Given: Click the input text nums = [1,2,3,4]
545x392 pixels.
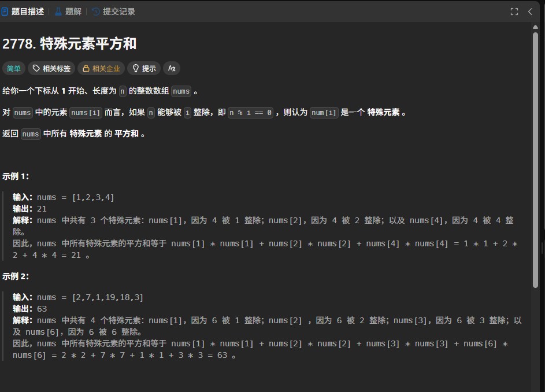Looking at the screenshot, I should coord(76,197).
